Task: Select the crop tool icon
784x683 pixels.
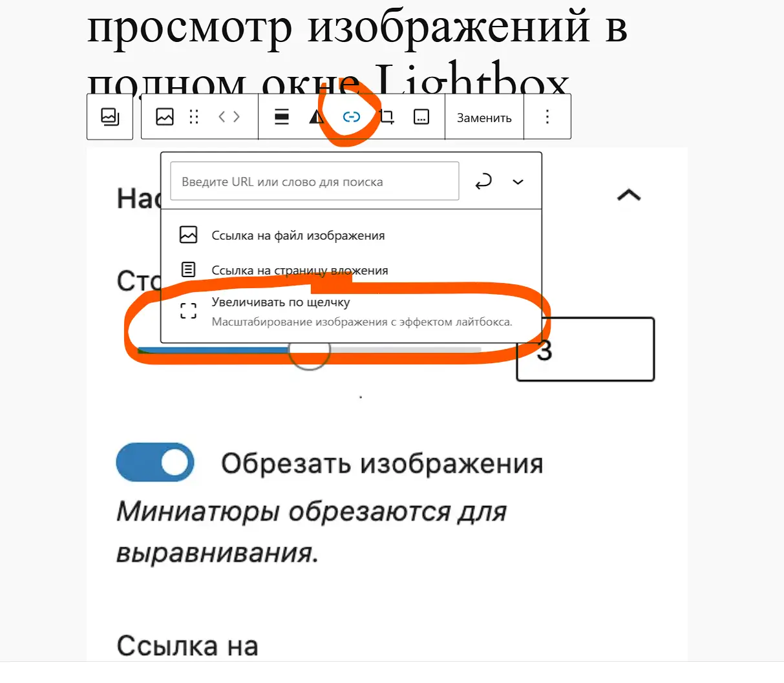Action: 387,116
